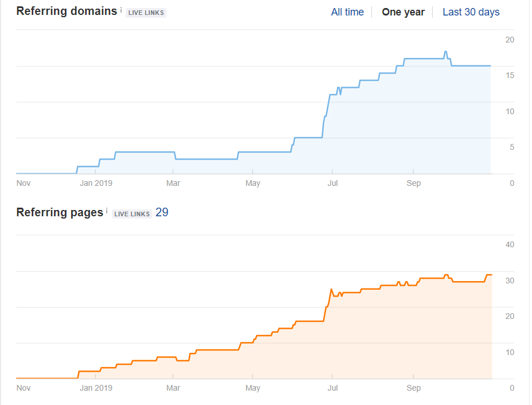Show data for Last 30 days
Image resolution: width=532 pixels, height=405 pixels.
pos(471,12)
